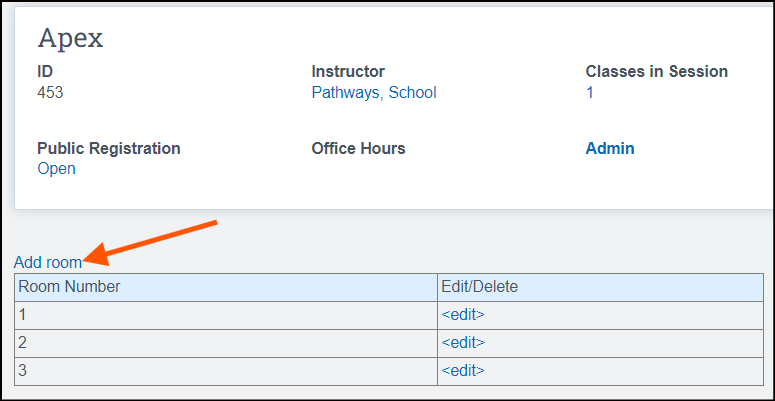Image resolution: width=775 pixels, height=401 pixels.
Task: Click the Open public registration link
Action: 56,169
